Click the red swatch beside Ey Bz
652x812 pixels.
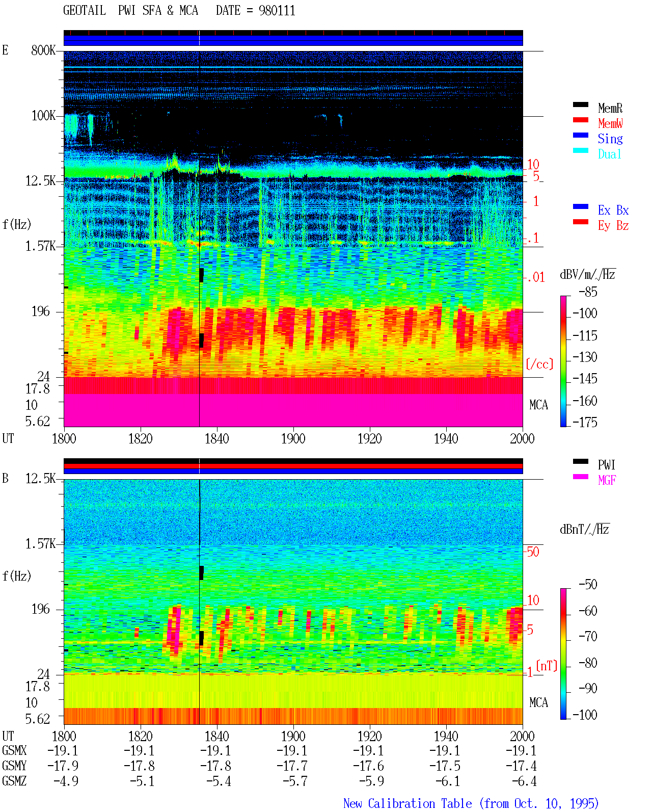point(581,222)
